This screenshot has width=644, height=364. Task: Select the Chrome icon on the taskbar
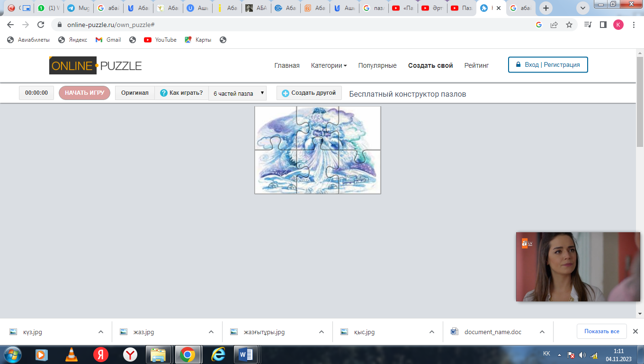coord(188,355)
